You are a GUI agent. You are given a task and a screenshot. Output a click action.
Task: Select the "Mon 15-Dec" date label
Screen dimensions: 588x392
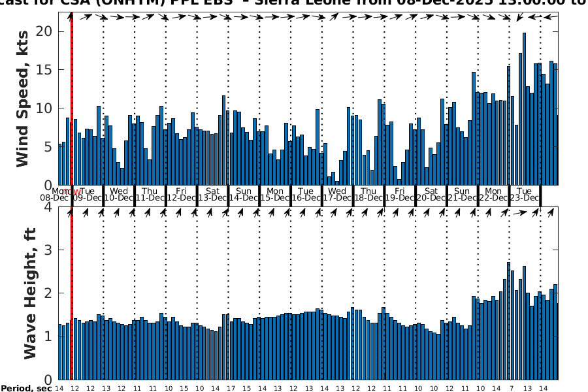click(x=274, y=194)
